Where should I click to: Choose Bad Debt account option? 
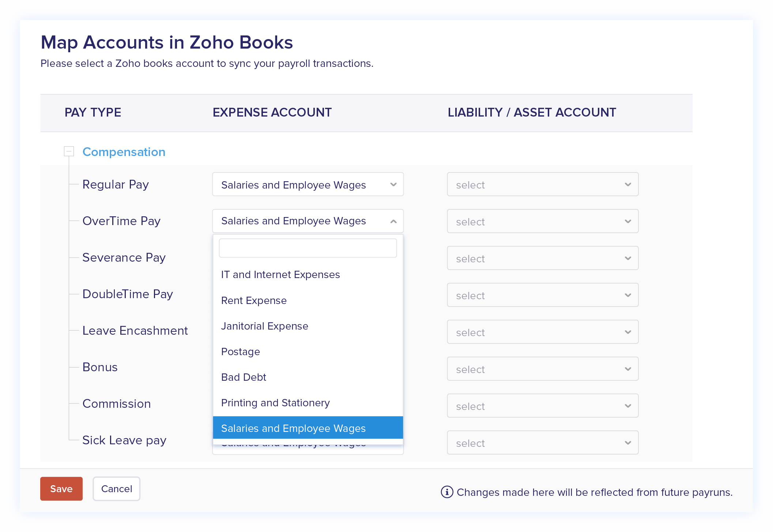coord(244,377)
